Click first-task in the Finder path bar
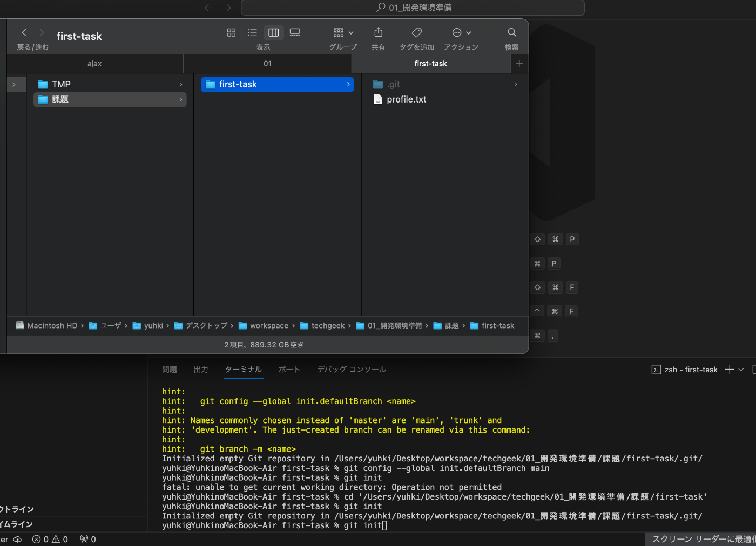Viewport: 756px width, 546px height. click(x=492, y=325)
